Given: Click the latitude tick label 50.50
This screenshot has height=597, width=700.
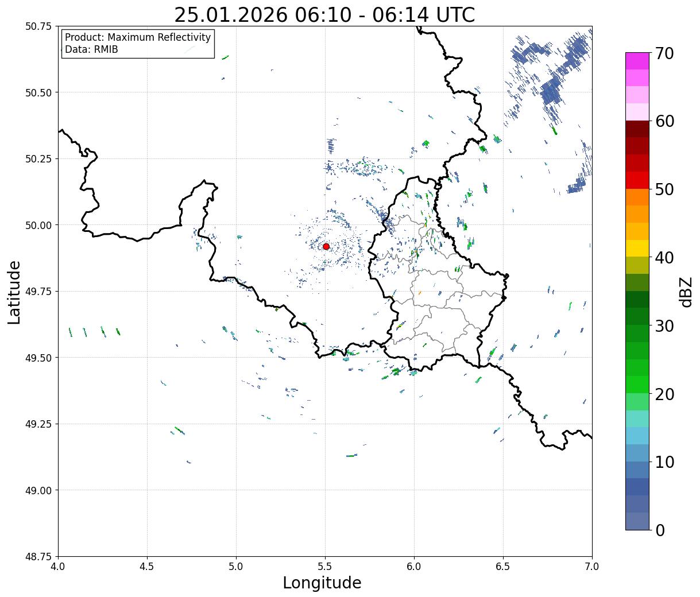Looking at the screenshot, I should tap(38, 92).
